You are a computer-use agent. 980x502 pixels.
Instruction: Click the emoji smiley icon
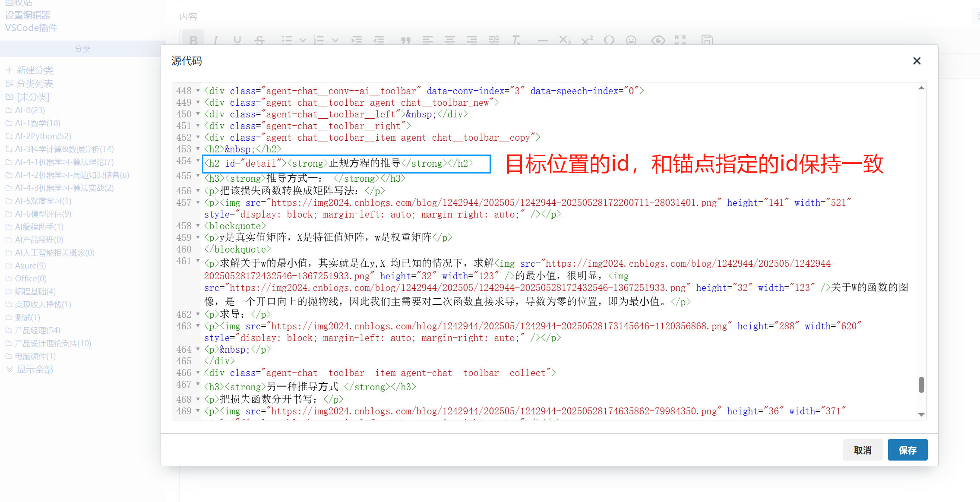coord(631,40)
